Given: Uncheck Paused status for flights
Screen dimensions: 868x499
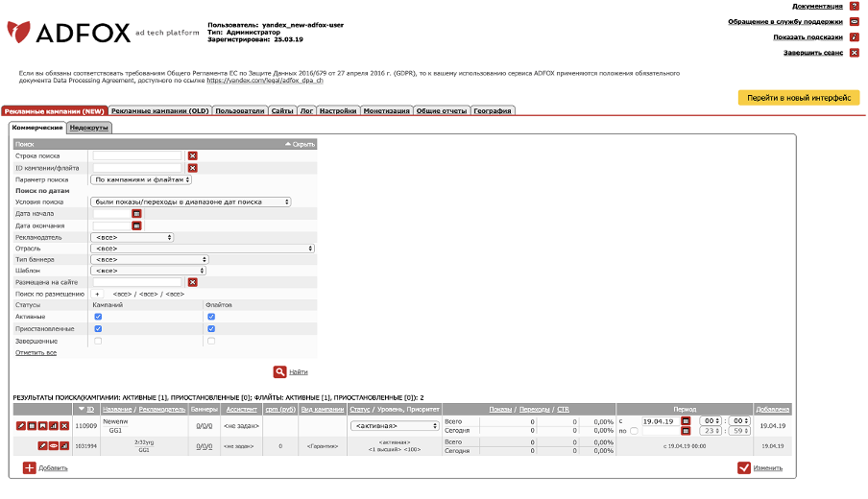Looking at the screenshot, I should point(211,328).
